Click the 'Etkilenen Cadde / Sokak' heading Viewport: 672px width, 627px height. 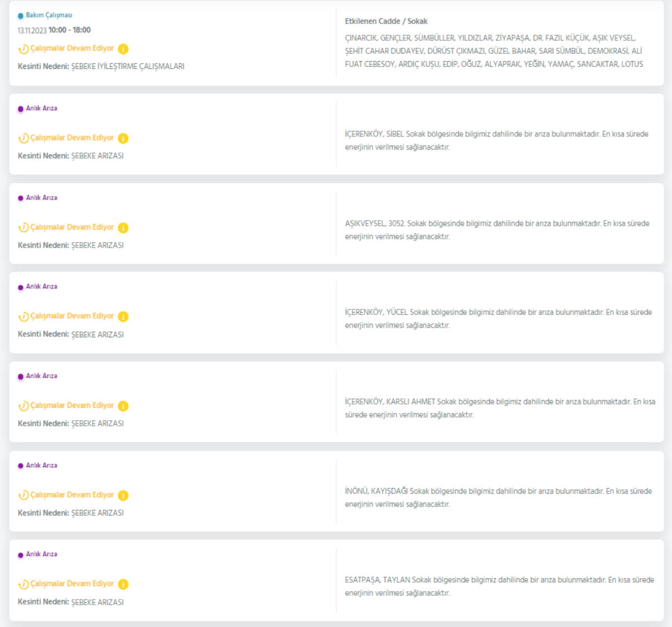click(386, 21)
